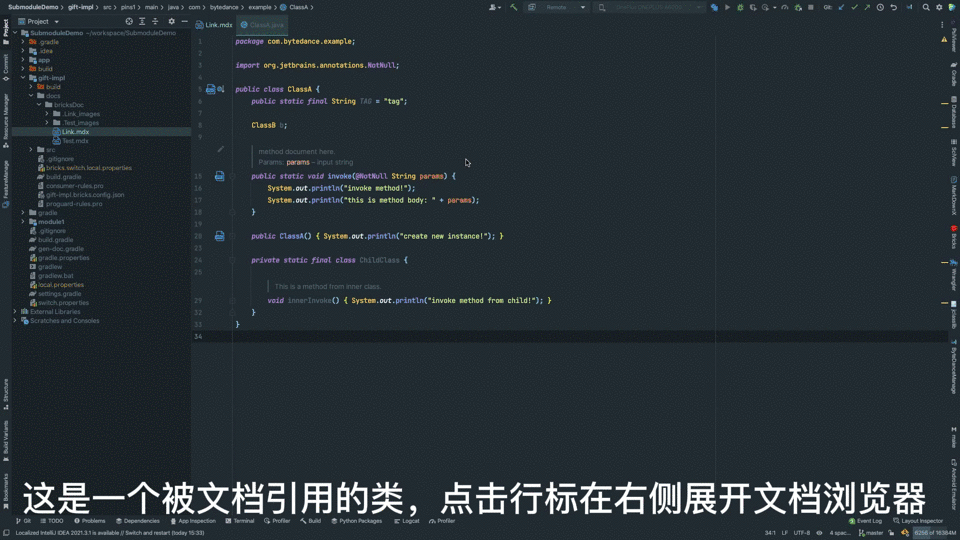Viewport: 960px width, 540px height.
Task: Click the Stop square icon in toolbar
Action: click(811, 7)
